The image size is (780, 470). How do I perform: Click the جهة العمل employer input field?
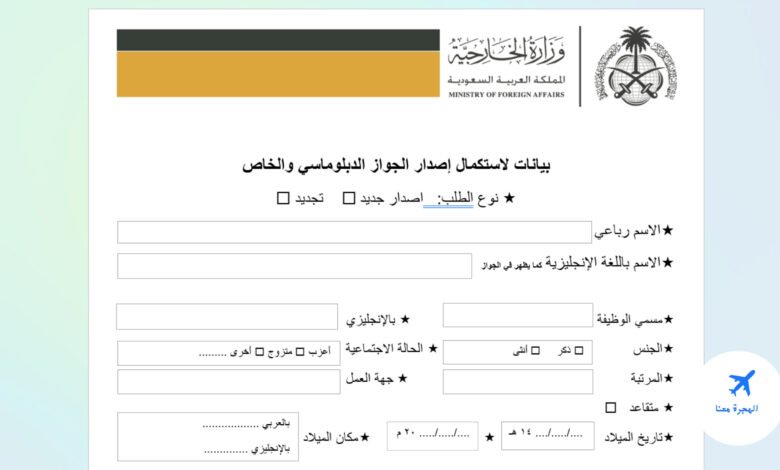[229, 381]
